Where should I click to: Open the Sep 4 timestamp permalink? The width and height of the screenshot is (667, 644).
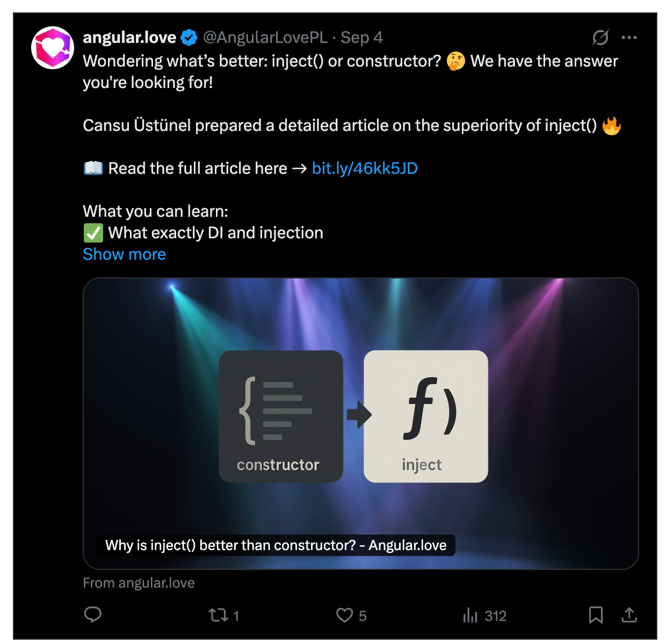point(361,38)
